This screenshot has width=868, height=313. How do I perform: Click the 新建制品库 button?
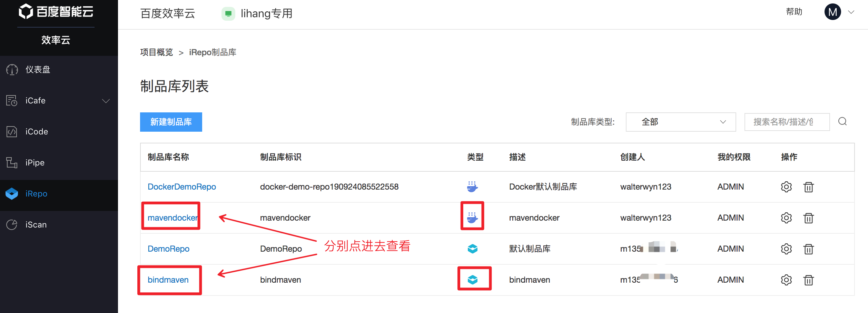[171, 122]
